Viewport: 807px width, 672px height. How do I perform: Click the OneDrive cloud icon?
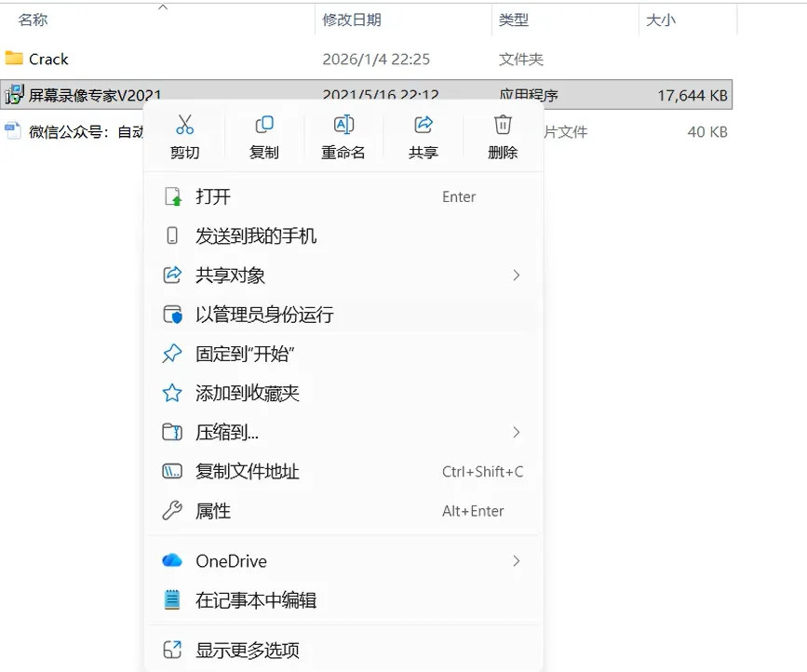(172, 560)
